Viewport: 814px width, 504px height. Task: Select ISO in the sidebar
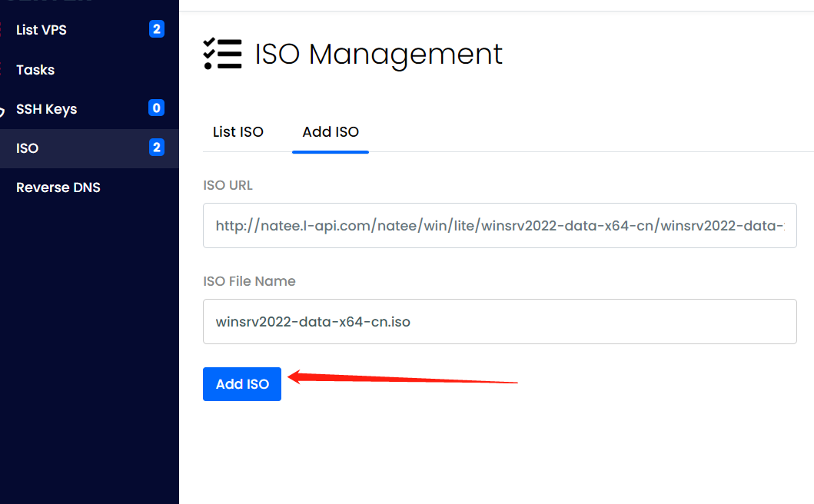(28, 148)
